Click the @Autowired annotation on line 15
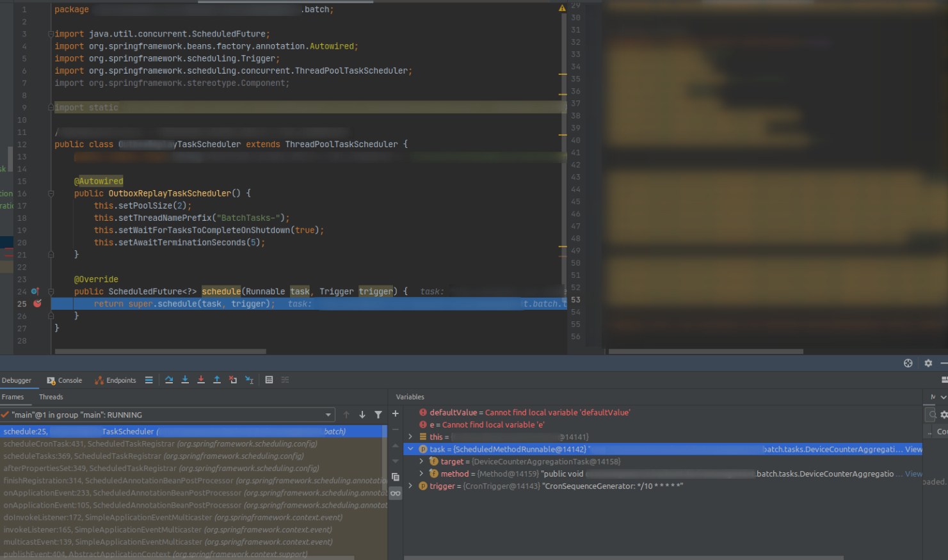The height and width of the screenshot is (560, 948). click(99, 181)
